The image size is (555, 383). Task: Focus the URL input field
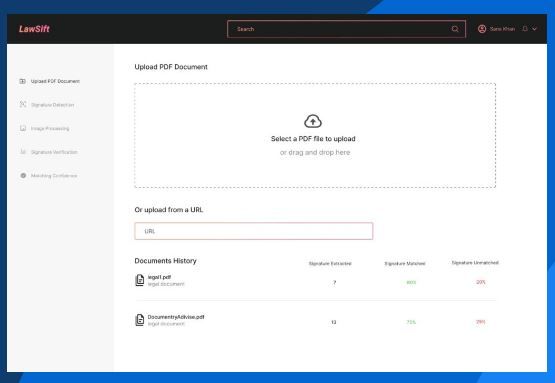click(254, 231)
